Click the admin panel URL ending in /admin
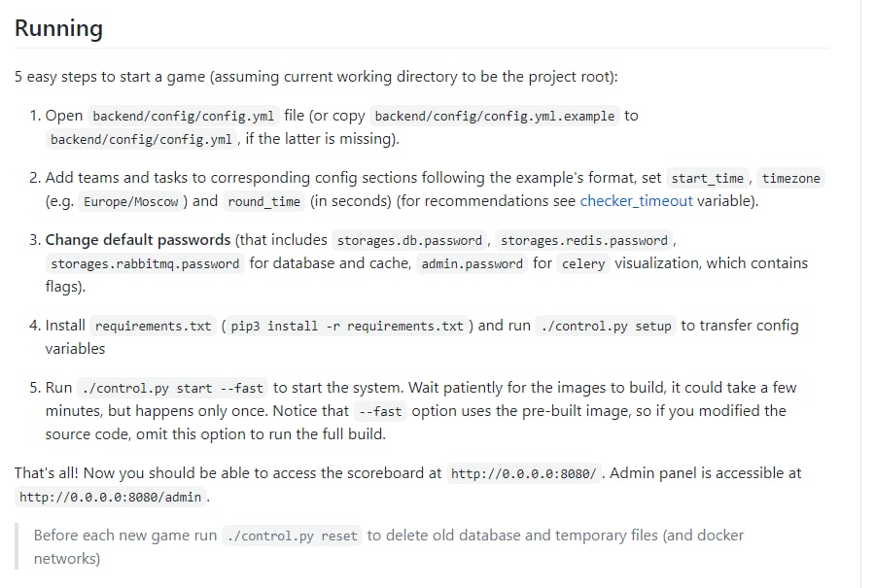Image resolution: width=876 pixels, height=588 pixels. 110,498
